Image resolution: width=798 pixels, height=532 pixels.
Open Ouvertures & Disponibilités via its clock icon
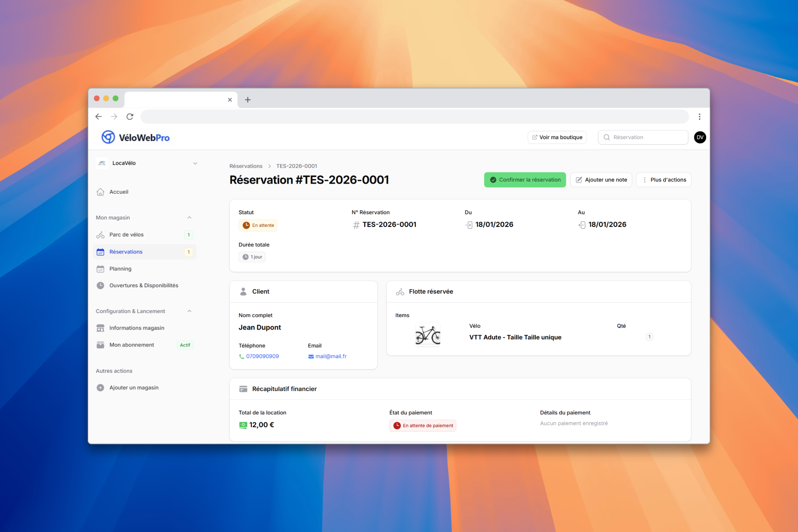point(100,286)
